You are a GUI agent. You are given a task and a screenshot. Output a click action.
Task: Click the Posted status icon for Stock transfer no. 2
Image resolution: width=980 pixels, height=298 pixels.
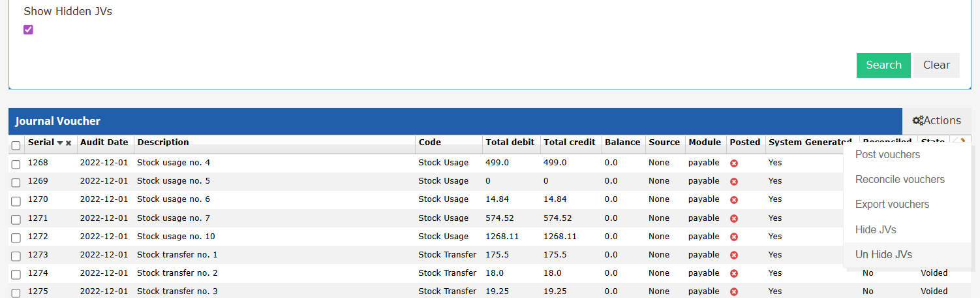(x=734, y=273)
